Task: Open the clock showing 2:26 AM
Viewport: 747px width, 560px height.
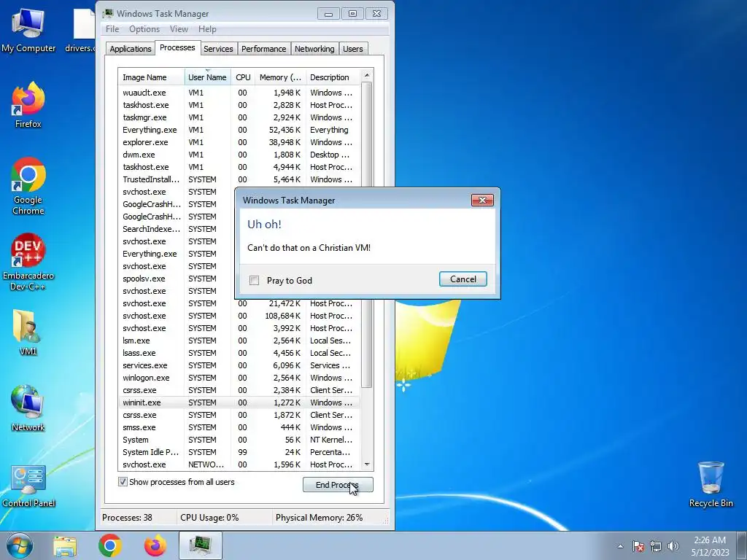Action: (710, 546)
